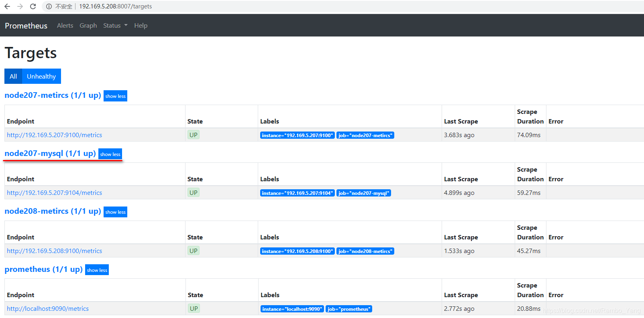Viewport: 644px width, 318px height.
Task: Expand the Status dropdown menu
Action: coord(115,26)
